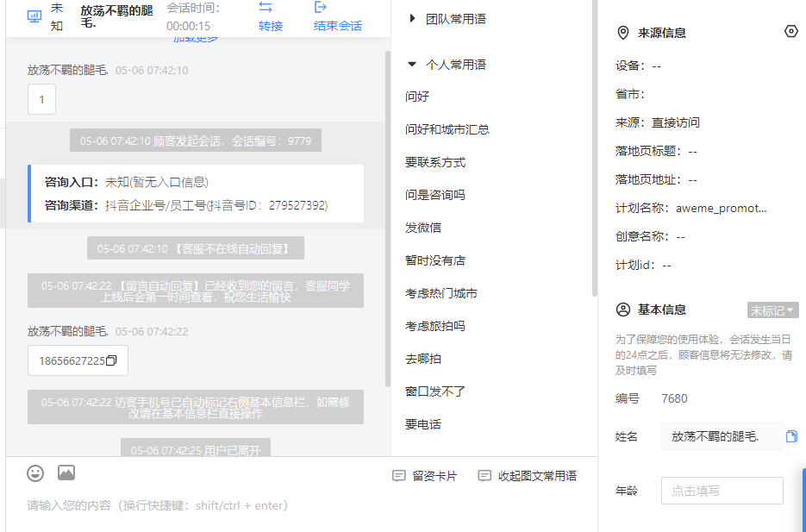The image size is (806, 532).
Task: Select the 问好 quick phrase
Action: pos(417,97)
